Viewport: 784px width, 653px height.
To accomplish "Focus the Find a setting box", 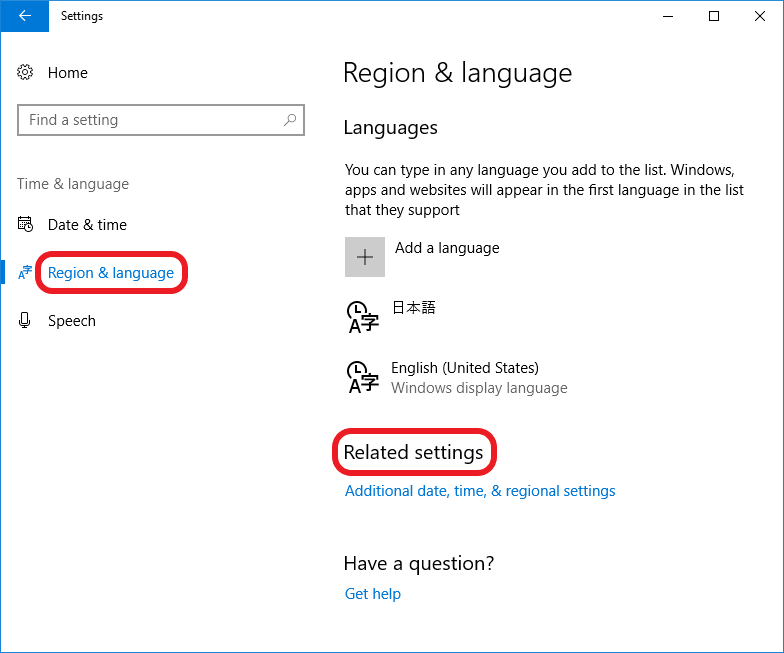I will [x=161, y=120].
